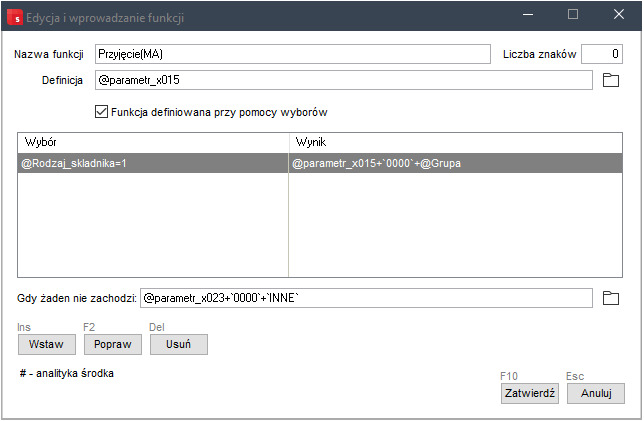Cancel with the Anuluj button

click(596, 393)
